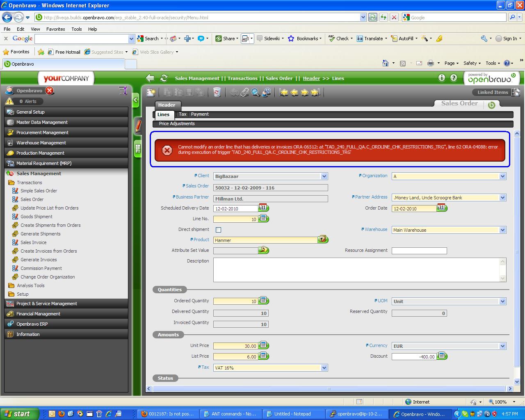525x420 pixels.
Task: Open the Product selector icon
Action: point(323,240)
